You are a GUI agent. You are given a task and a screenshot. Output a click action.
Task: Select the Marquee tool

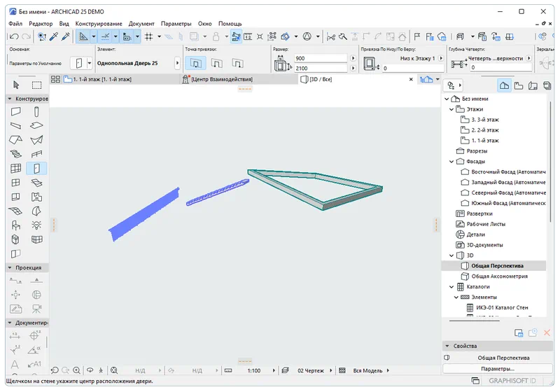point(36,85)
